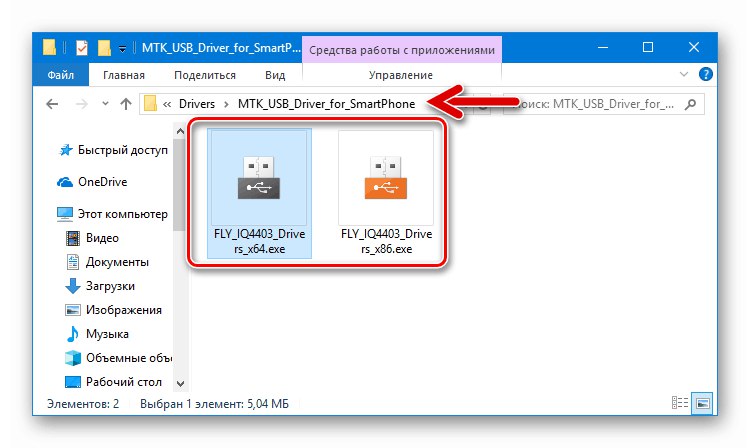Switch to the Вид ribbon tab
Image resolution: width=750 pixels, height=448 pixels.
point(275,75)
